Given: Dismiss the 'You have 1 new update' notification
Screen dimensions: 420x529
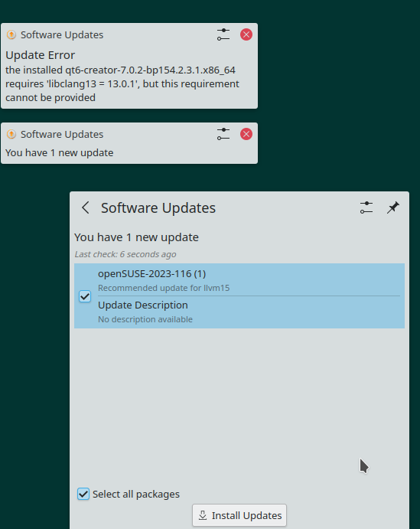Looking at the screenshot, I should tap(246, 134).
